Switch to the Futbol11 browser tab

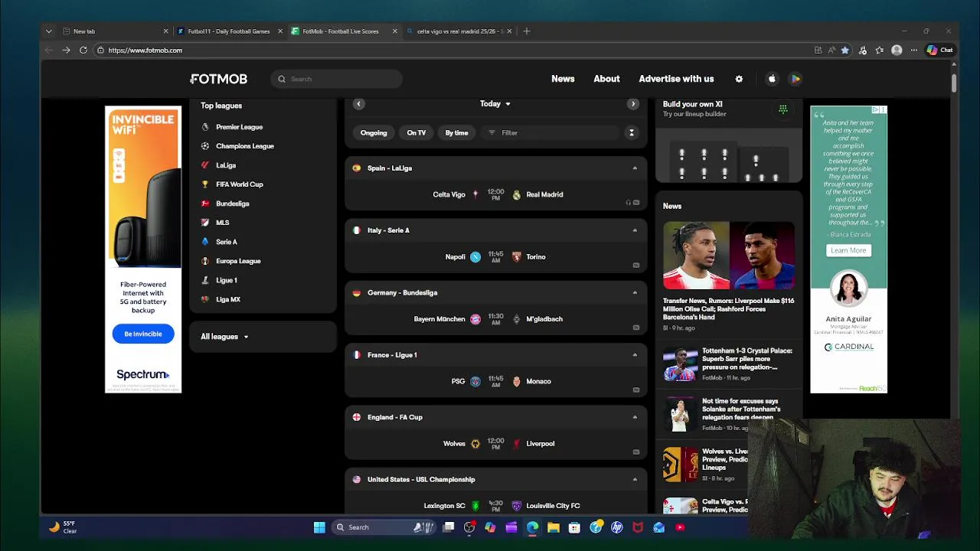pos(229,31)
